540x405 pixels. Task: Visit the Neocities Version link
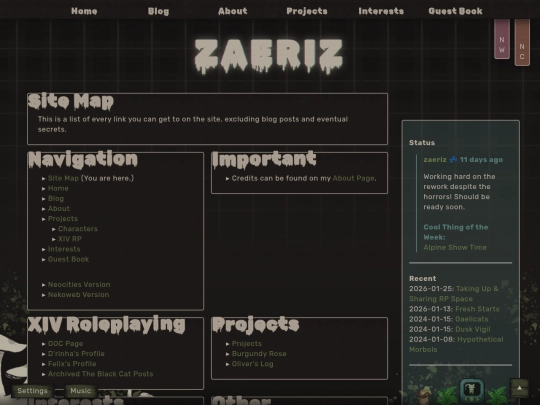pyautogui.click(x=79, y=284)
